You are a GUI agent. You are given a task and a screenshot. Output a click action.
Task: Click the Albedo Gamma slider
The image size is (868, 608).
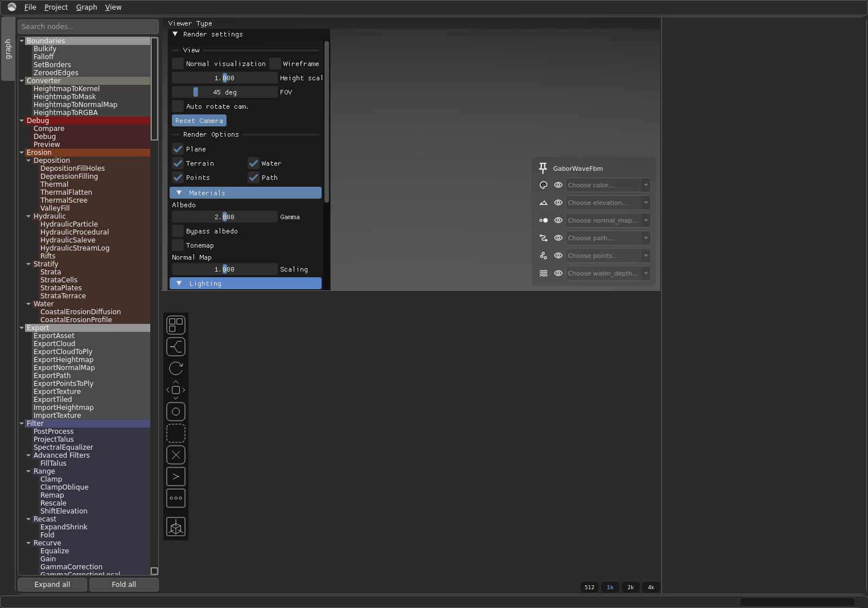225,217
